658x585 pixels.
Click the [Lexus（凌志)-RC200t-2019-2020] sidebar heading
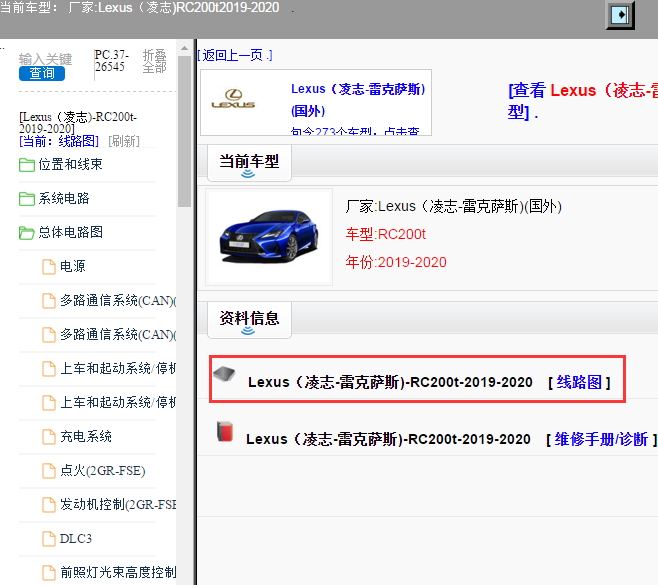(78, 123)
